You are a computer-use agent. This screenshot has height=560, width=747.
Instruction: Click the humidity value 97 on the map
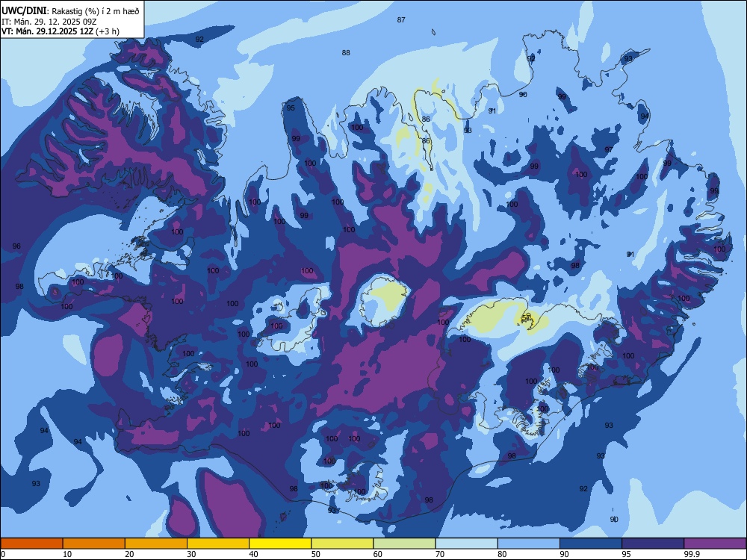tap(609, 149)
